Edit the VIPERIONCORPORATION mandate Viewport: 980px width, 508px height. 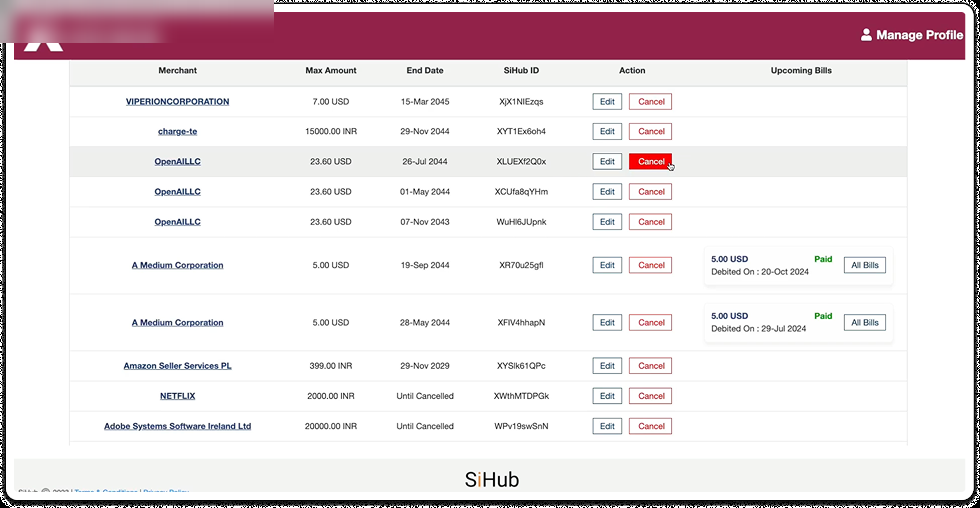click(x=607, y=101)
